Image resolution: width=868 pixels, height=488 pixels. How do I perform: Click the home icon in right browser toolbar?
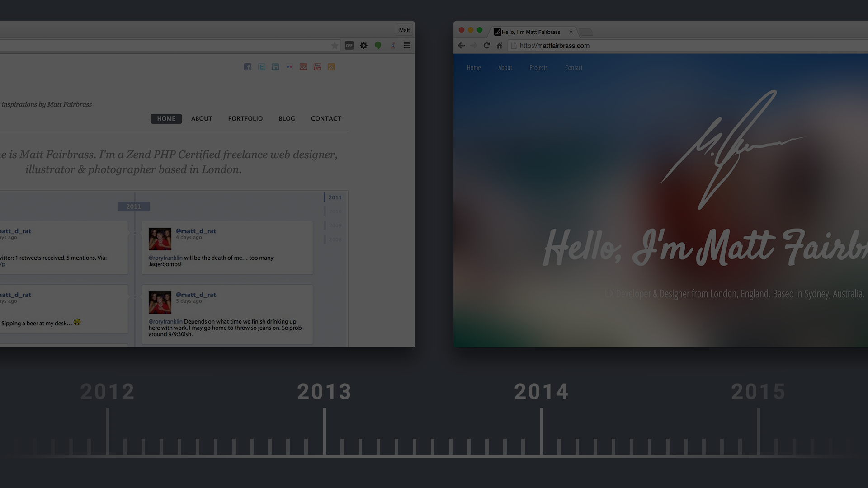coord(500,46)
